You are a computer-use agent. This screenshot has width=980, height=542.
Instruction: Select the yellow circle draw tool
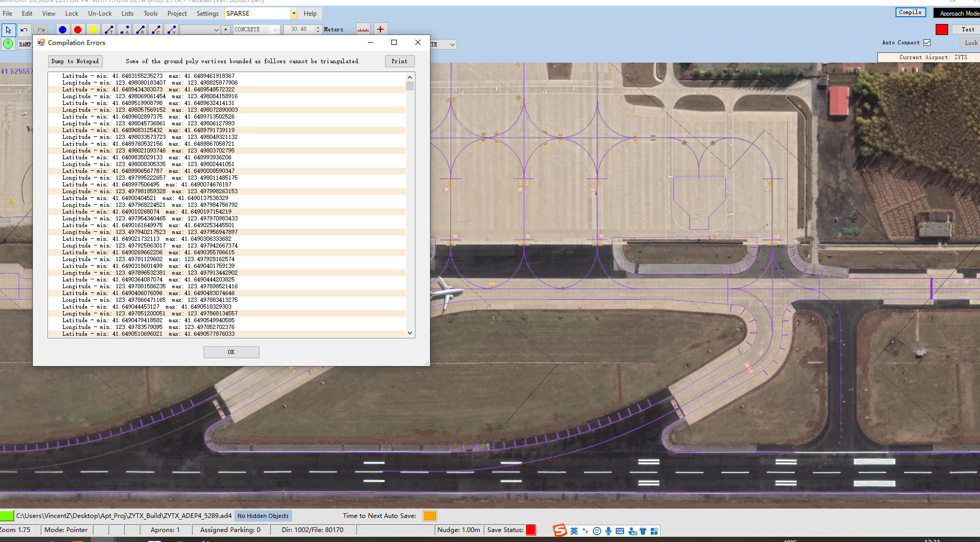coord(93,30)
